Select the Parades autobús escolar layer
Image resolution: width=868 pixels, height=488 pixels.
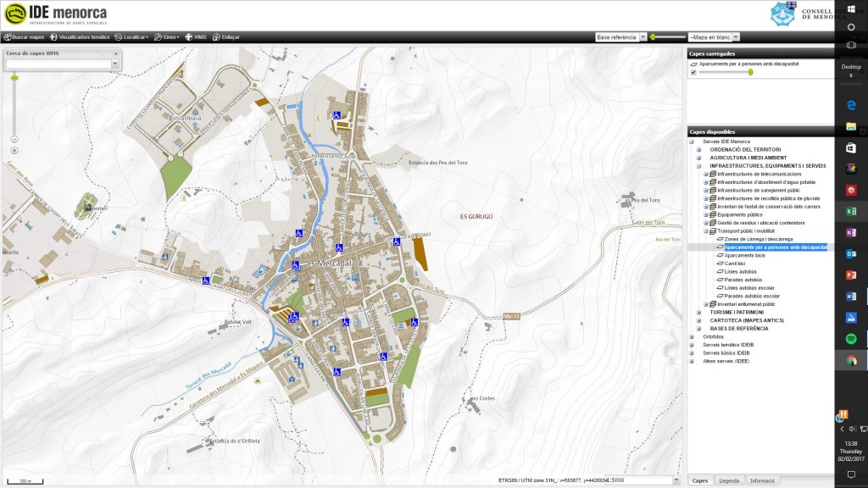(752, 296)
